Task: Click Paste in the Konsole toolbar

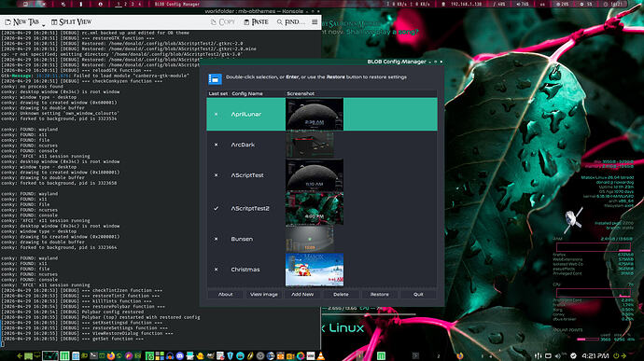Action: tap(256, 21)
